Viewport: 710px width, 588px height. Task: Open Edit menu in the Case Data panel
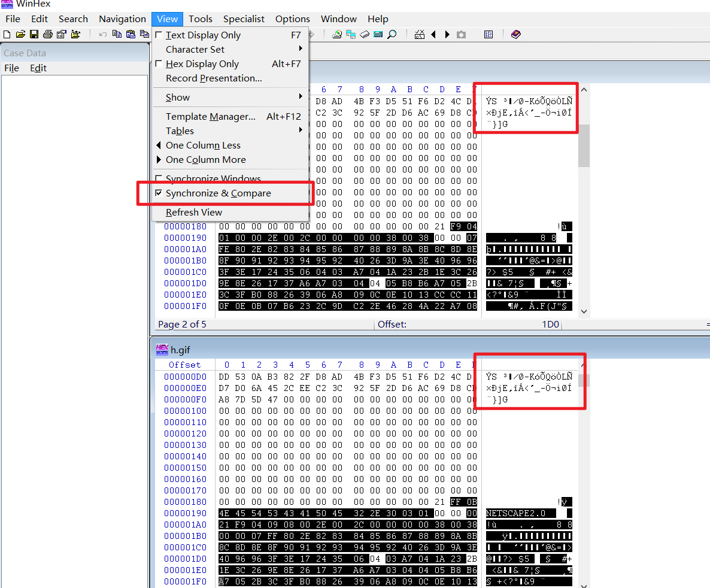tap(38, 68)
